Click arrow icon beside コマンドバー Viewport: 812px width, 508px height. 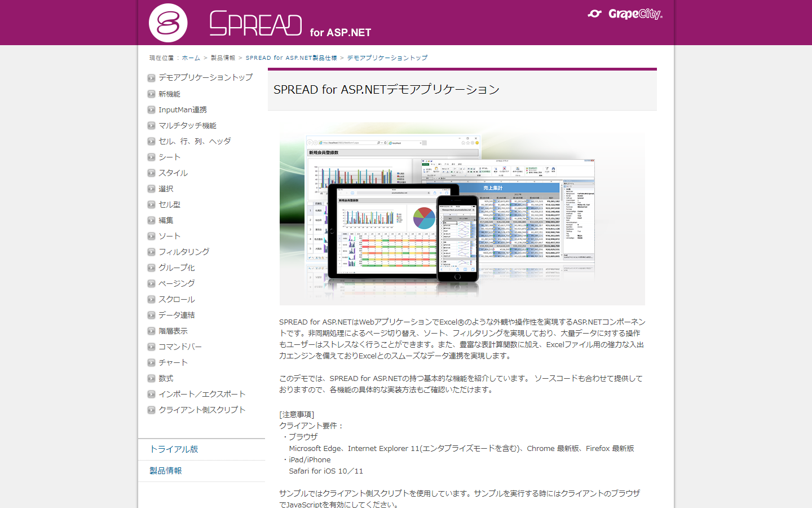tap(151, 347)
